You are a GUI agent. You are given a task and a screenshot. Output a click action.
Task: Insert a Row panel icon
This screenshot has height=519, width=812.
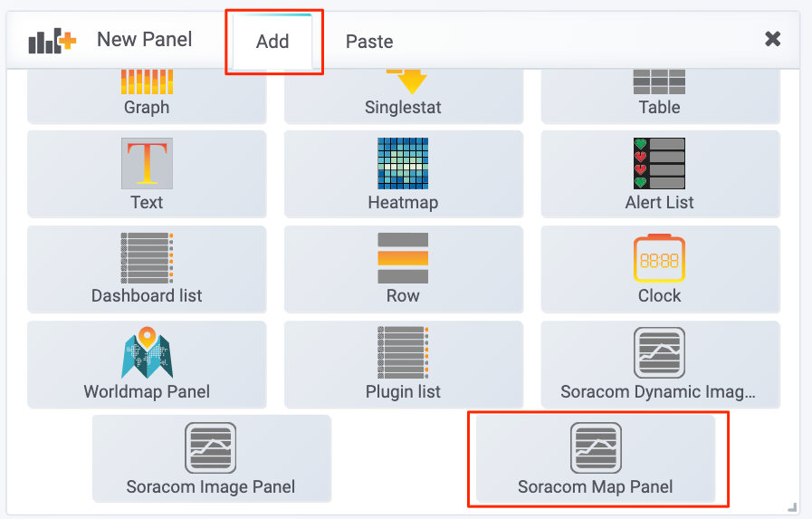pyautogui.click(x=403, y=258)
